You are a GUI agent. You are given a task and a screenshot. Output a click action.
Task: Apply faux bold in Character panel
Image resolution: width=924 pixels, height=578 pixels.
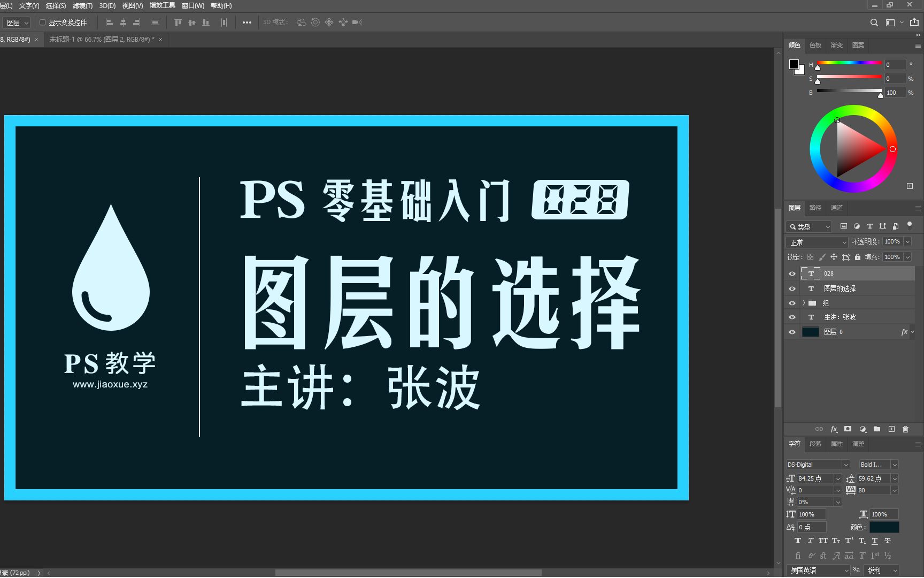click(x=797, y=541)
